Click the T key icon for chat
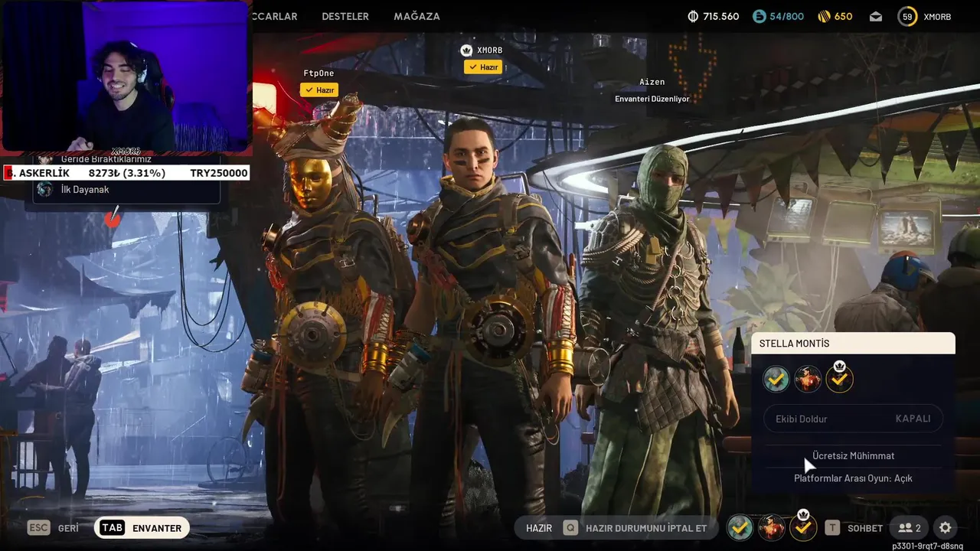980x551 pixels. tap(832, 528)
